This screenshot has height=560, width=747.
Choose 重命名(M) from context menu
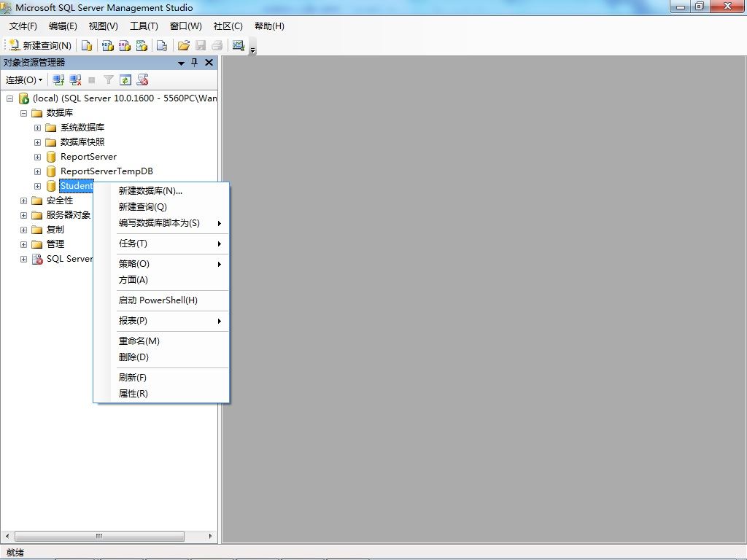162,341
